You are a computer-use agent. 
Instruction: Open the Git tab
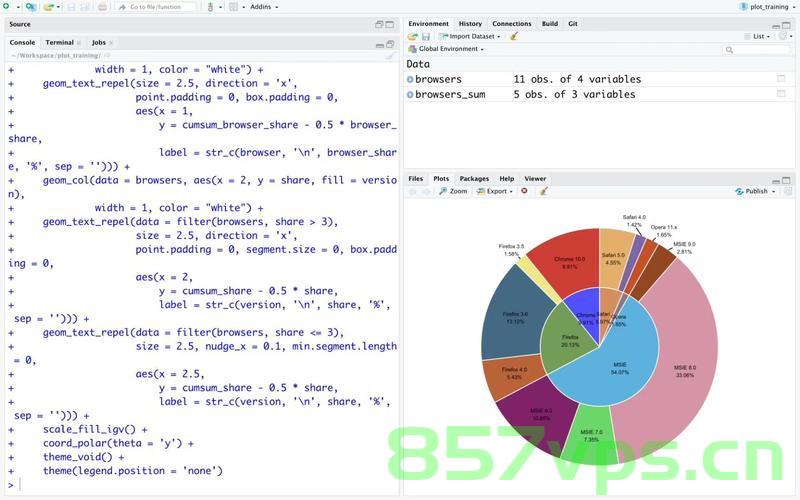[x=573, y=23]
